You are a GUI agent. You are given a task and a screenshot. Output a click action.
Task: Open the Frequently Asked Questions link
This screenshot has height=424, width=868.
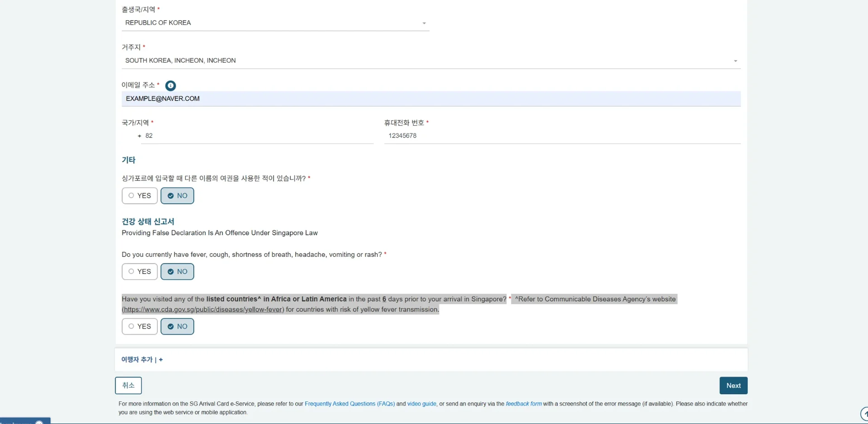(349, 404)
